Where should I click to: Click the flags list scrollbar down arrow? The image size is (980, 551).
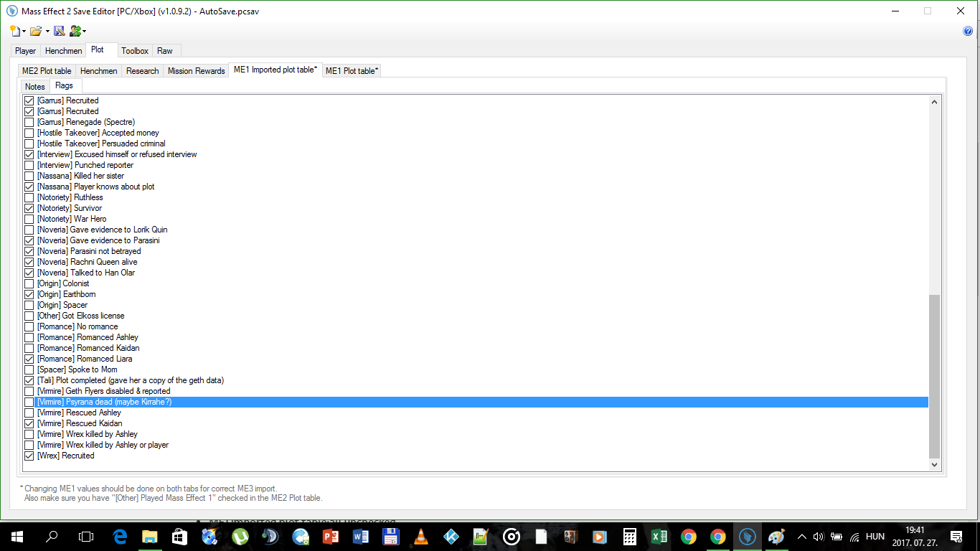(x=934, y=465)
